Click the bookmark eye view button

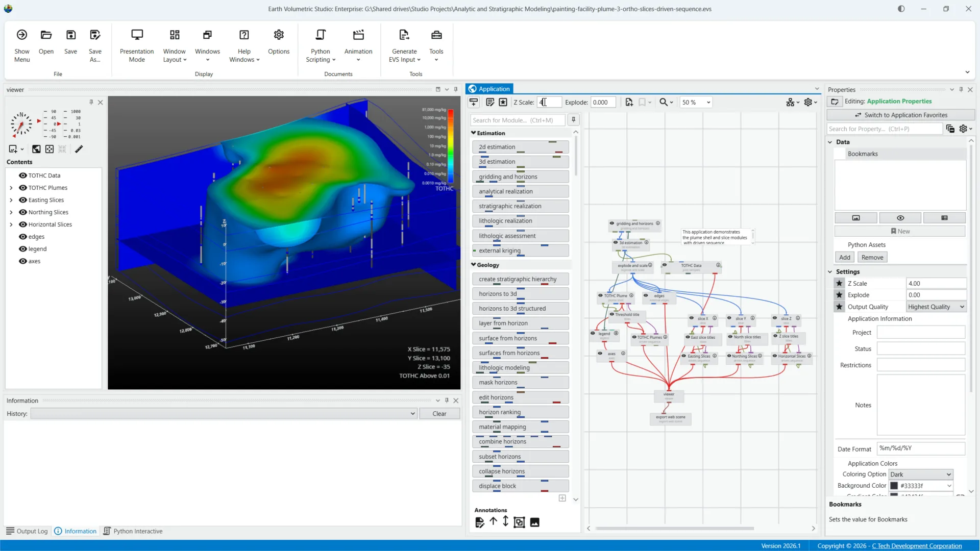[x=900, y=218]
